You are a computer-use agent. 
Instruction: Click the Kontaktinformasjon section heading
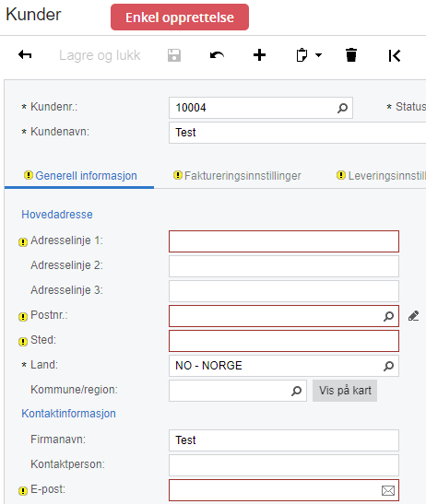[x=68, y=414]
